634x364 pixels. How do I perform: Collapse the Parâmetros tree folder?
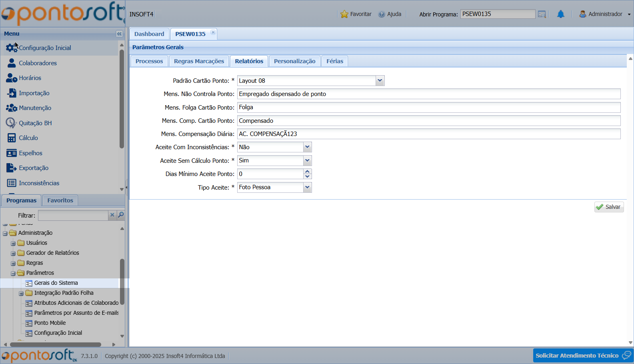click(x=13, y=274)
